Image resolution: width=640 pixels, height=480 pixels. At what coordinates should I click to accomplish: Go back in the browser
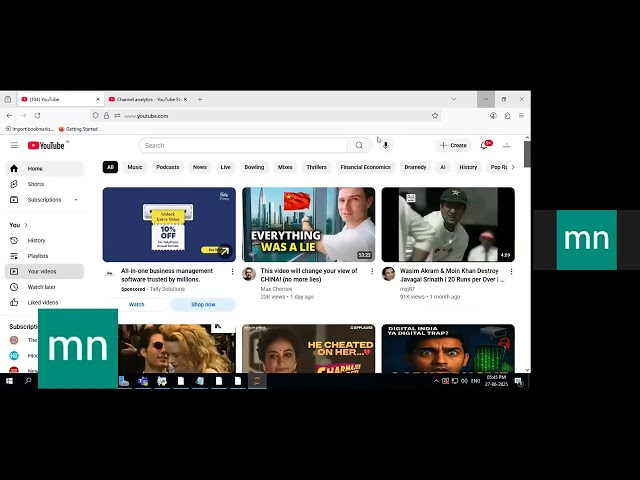coord(9,116)
